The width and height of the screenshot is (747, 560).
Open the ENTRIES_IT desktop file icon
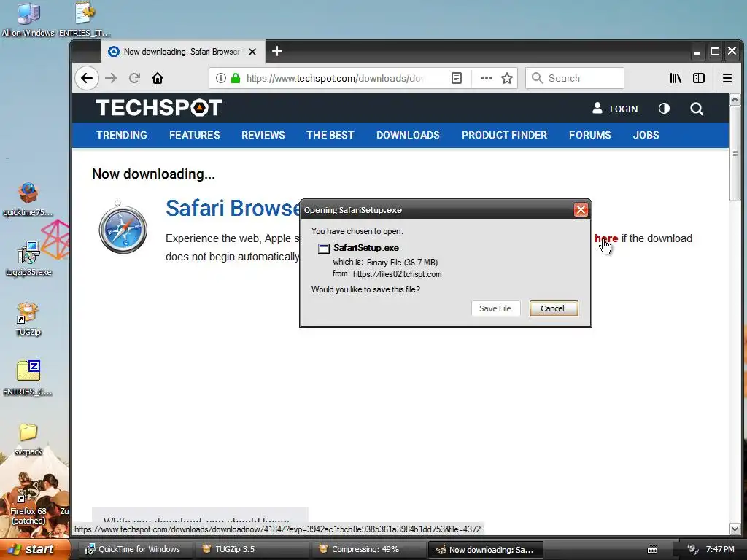coord(85,19)
